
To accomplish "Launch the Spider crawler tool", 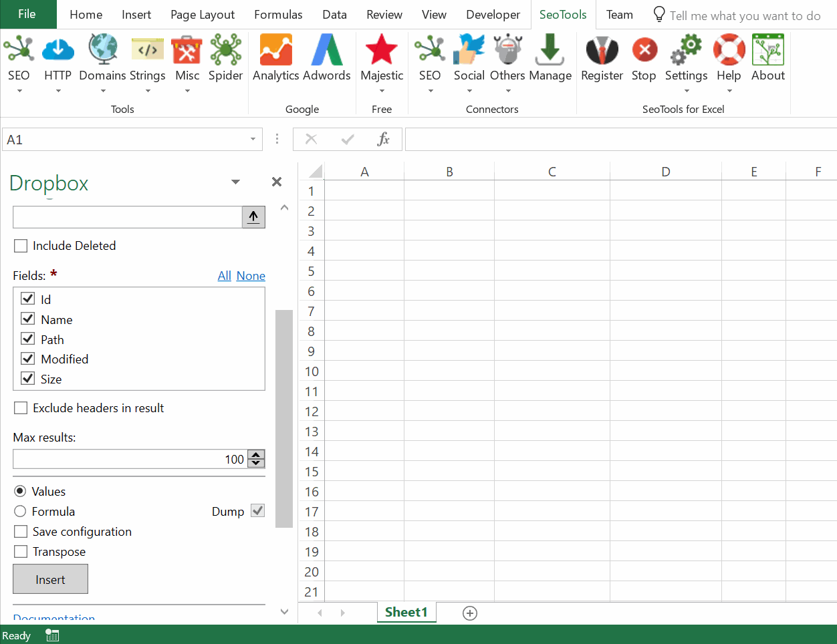I will (x=226, y=49).
